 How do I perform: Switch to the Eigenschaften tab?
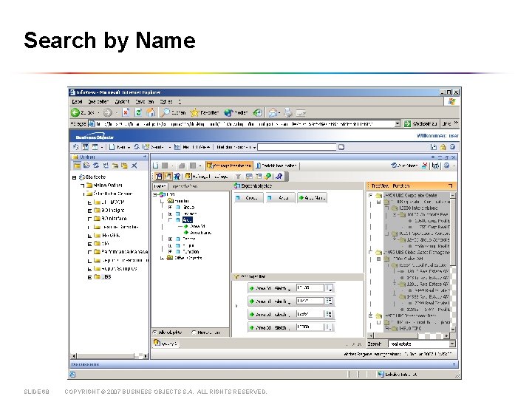[185, 186]
